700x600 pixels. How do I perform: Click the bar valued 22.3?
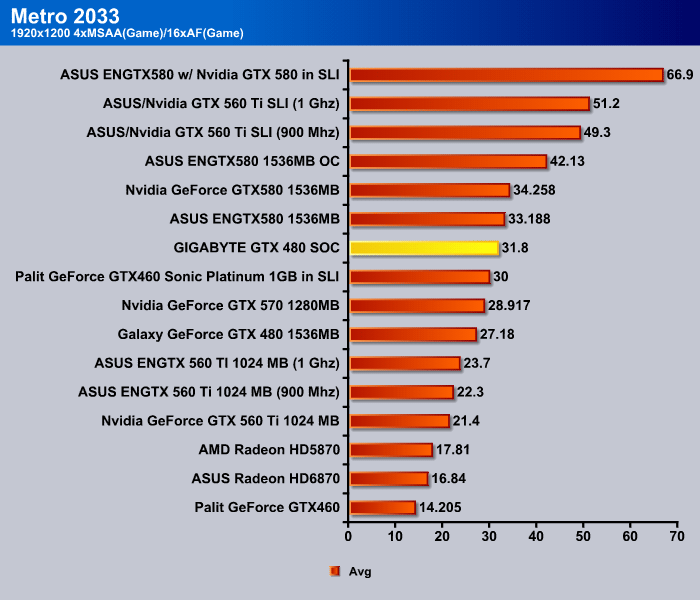click(x=402, y=392)
